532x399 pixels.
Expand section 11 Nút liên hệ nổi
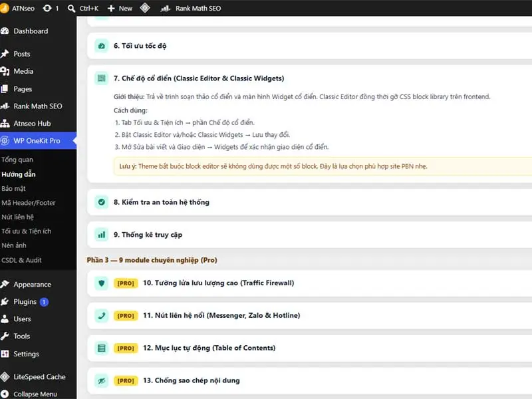(x=309, y=315)
